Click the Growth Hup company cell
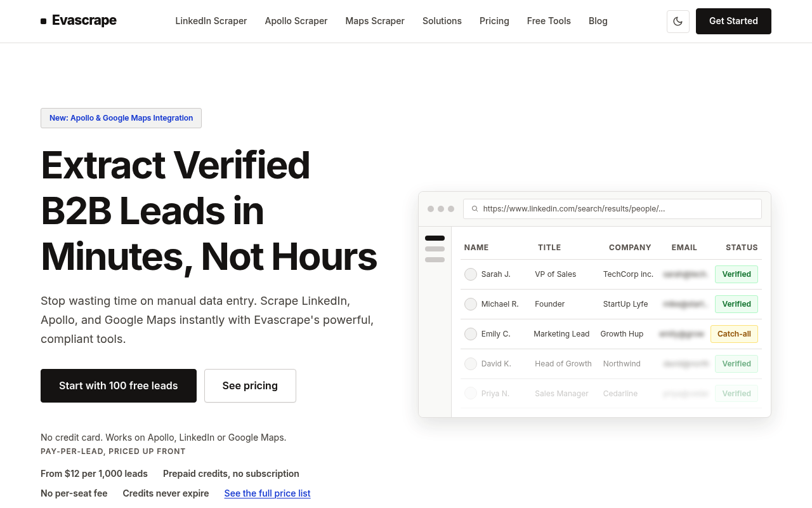This screenshot has height=508, width=812. click(622, 334)
